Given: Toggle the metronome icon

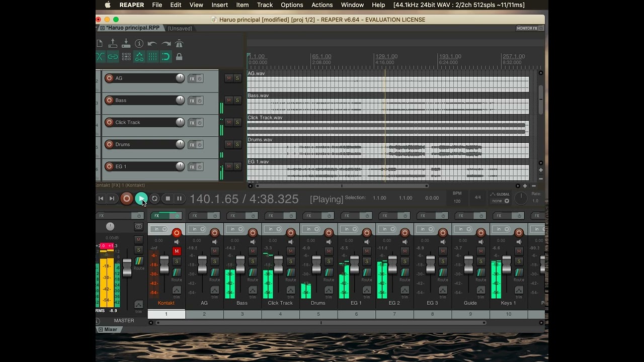Looking at the screenshot, I should click(x=179, y=44).
